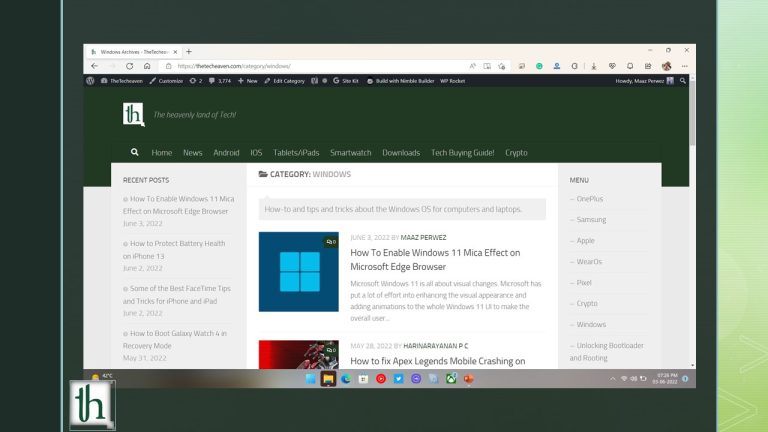Open Unlocking Bootloader and Rooting sidebar link

[x=606, y=352]
